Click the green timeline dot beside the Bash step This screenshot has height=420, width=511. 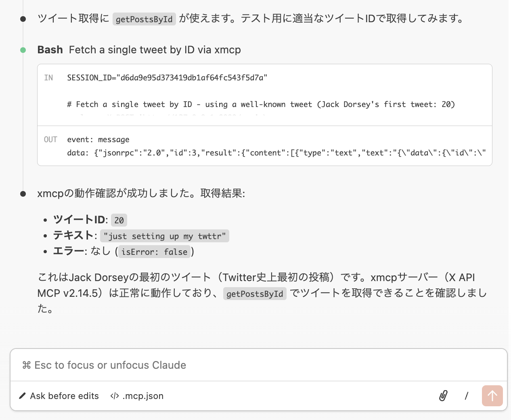click(23, 49)
